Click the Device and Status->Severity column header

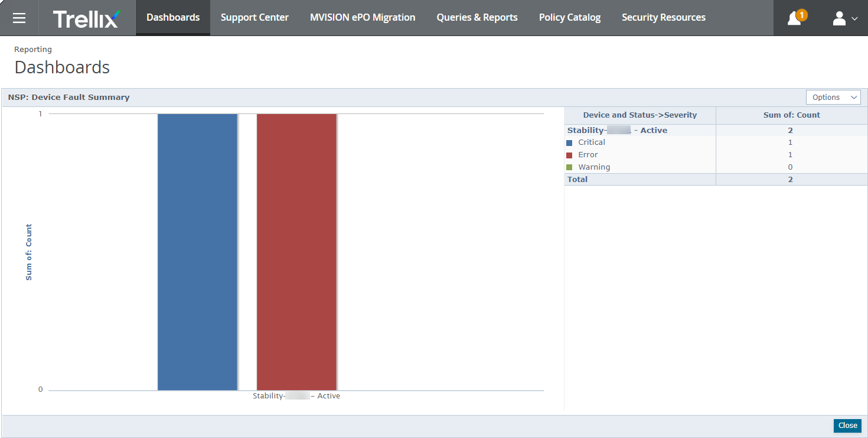[640, 115]
